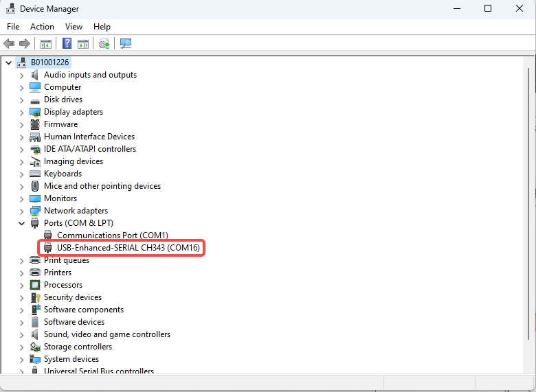536x392 pixels.
Task: Select the Print queues label
Action: (67, 260)
